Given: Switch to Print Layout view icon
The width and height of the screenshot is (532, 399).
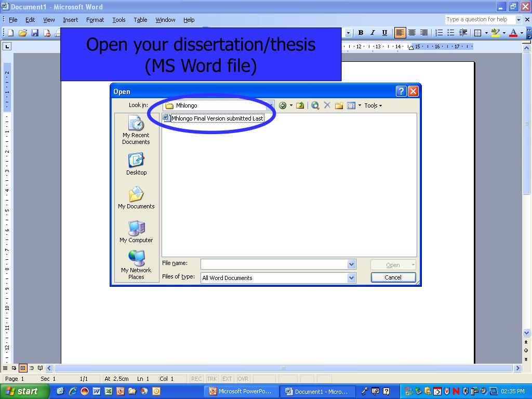Looking at the screenshot, I should (x=23, y=368).
